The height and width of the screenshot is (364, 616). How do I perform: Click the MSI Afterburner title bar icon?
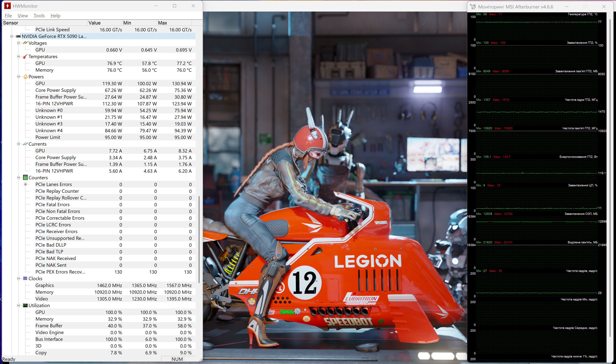(x=473, y=7)
